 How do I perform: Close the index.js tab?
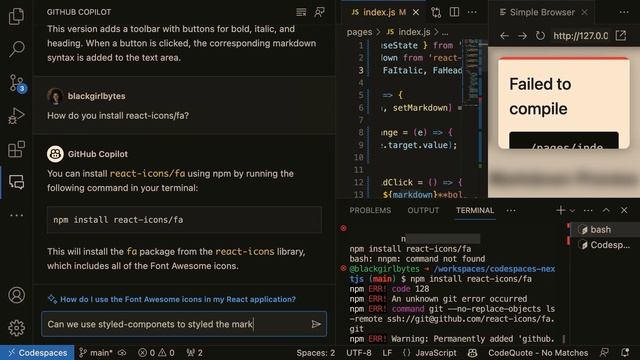416,12
